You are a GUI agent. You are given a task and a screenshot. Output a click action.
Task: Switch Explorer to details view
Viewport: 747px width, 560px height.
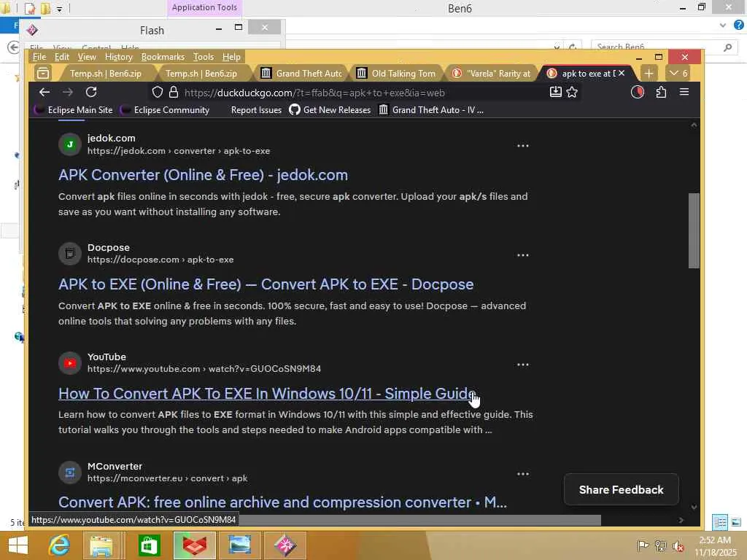[720, 522]
